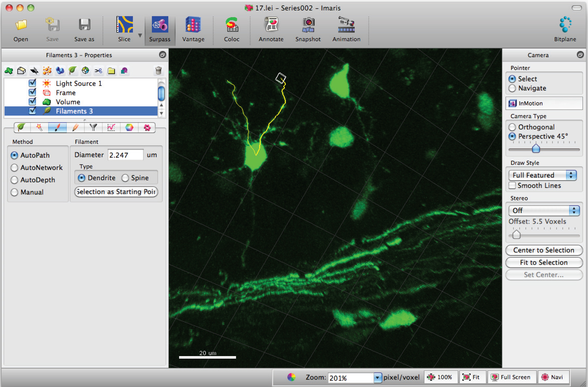Enable the Smooth Lines checkbox
The width and height of the screenshot is (588, 387).
tap(512, 185)
